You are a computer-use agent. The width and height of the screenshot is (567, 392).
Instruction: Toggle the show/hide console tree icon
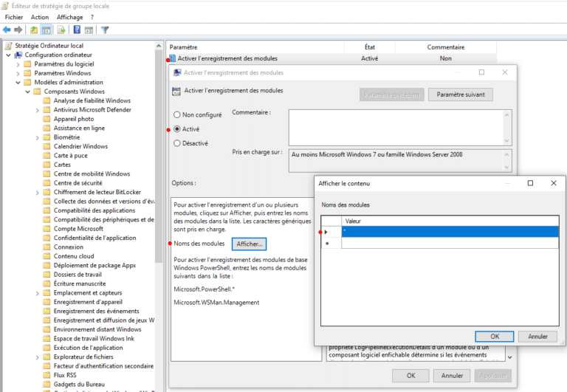[46, 30]
